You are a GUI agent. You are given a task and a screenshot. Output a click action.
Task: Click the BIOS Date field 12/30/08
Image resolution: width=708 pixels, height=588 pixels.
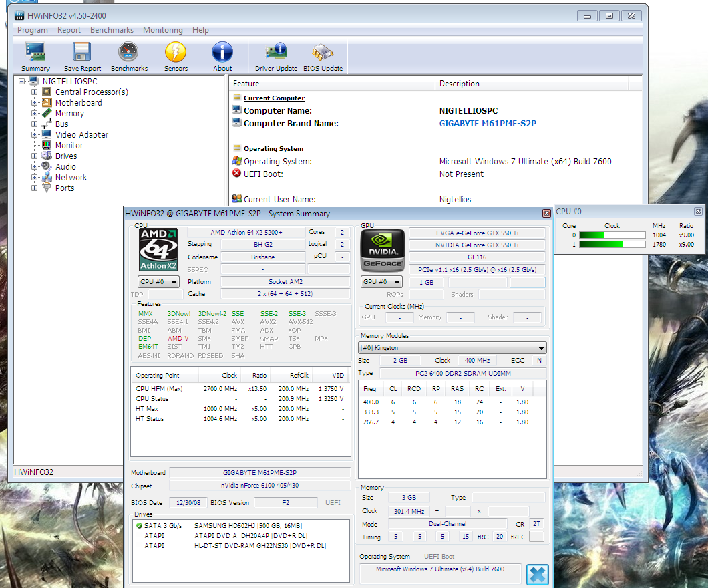(x=188, y=502)
